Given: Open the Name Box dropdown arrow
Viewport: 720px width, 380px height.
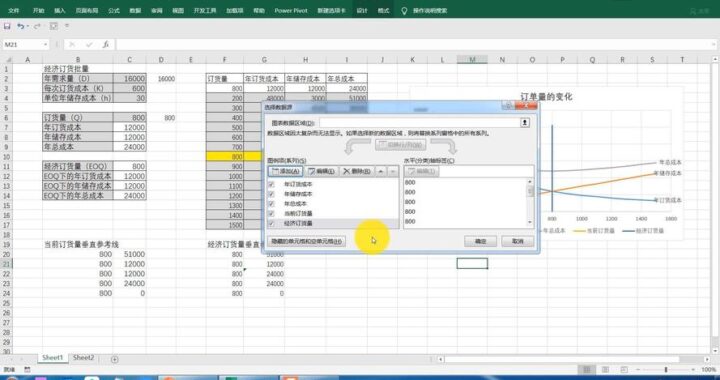Looking at the screenshot, I should point(45,45).
